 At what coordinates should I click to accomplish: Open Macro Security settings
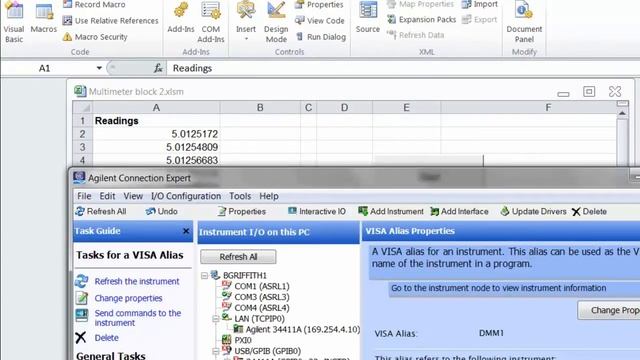[x=95, y=37]
